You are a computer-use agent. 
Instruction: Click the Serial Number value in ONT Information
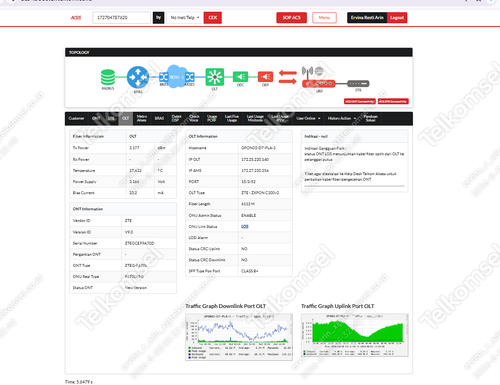pos(139,243)
